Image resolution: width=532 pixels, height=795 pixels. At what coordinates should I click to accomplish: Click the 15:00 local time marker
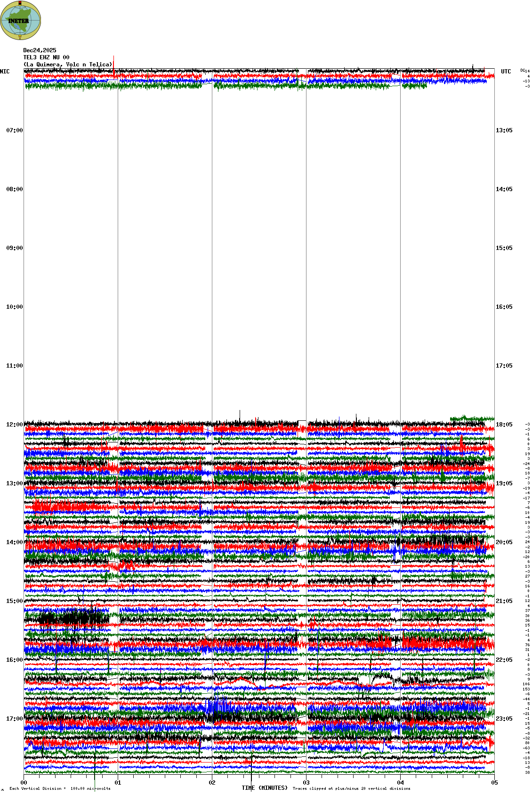coord(14,601)
